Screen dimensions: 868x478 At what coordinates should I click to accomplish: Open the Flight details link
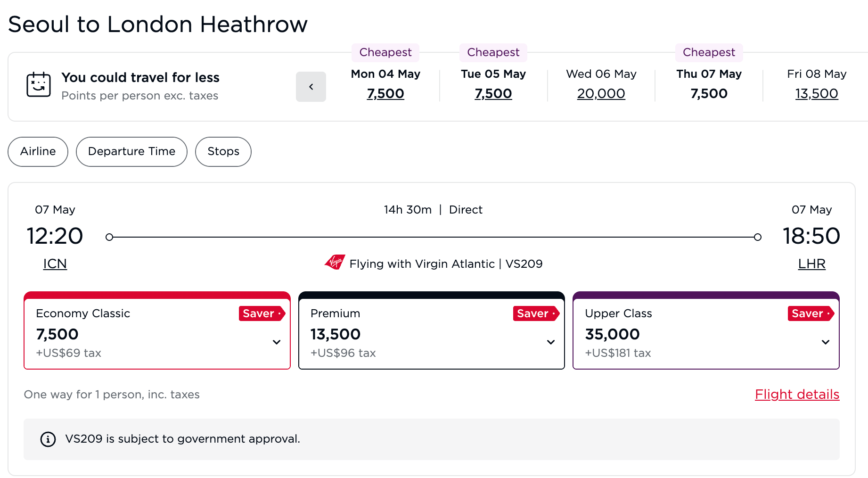(x=797, y=394)
